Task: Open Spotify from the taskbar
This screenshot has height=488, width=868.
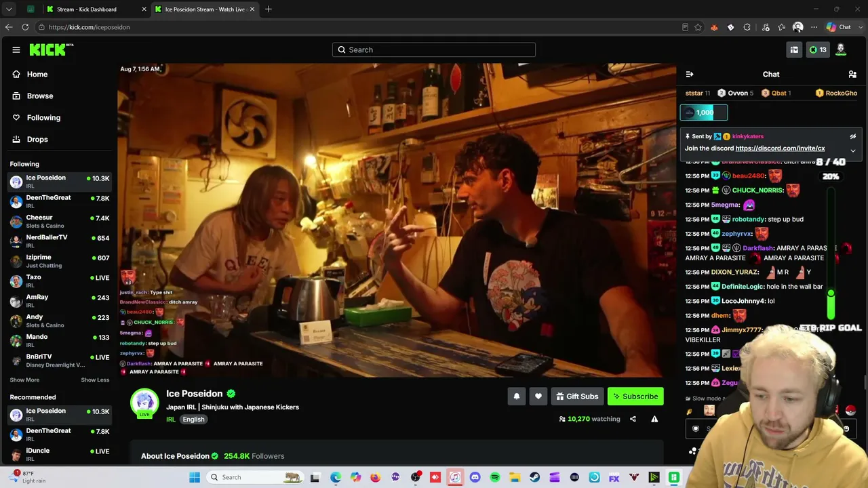Action: click(x=495, y=477)
